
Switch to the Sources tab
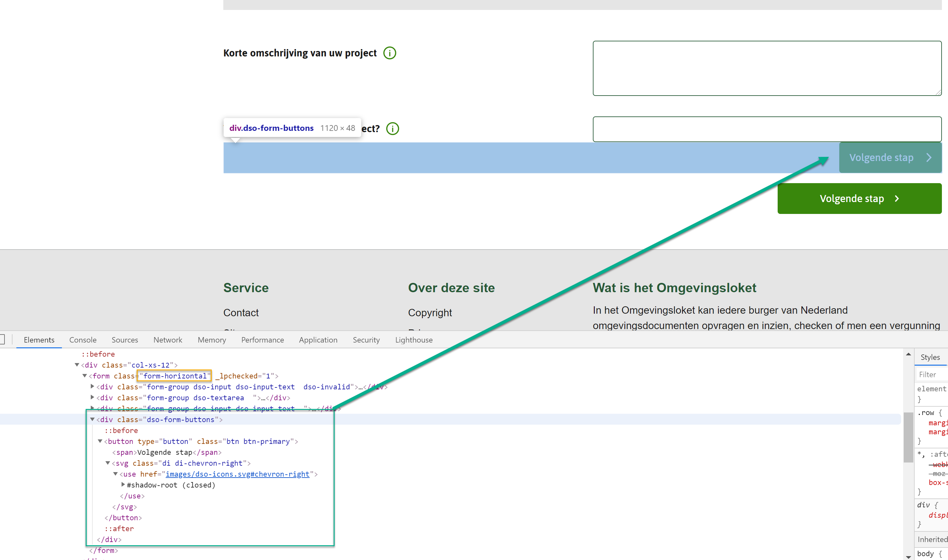124,340
